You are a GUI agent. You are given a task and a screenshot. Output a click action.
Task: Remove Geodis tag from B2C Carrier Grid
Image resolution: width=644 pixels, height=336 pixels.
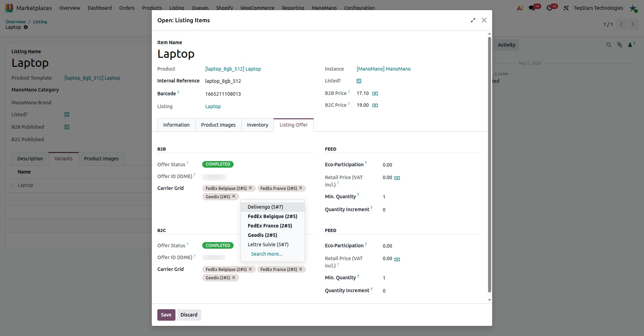pyautogui.click(x=234, y=277)
